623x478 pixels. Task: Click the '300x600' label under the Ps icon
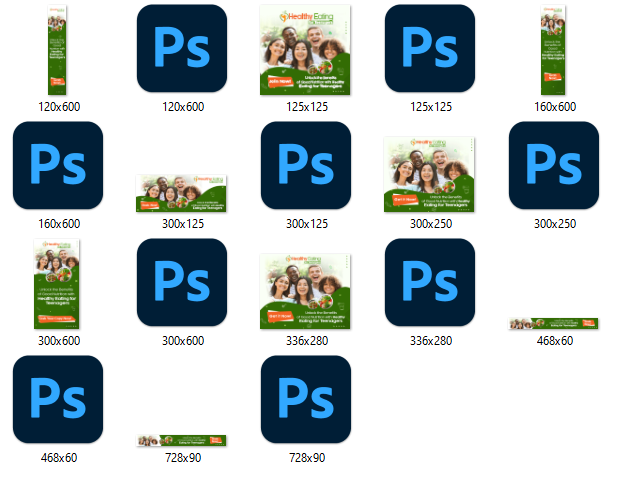183,341
